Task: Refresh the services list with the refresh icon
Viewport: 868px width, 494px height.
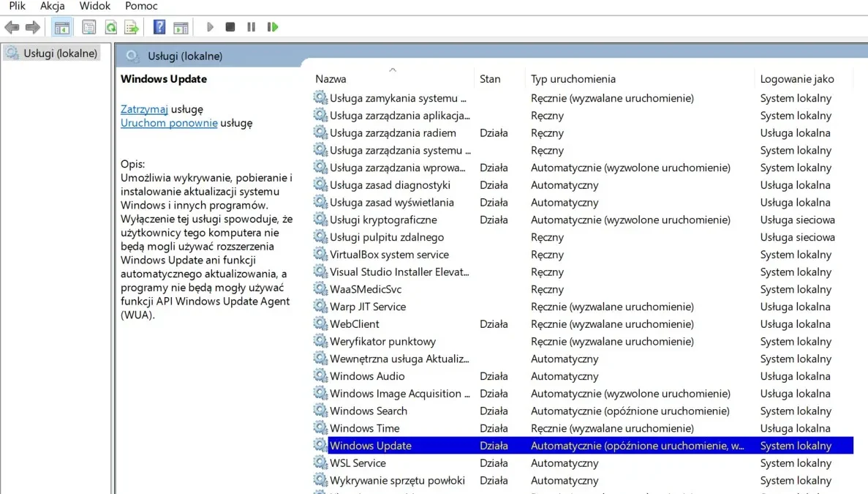Action: click(110, 27)
